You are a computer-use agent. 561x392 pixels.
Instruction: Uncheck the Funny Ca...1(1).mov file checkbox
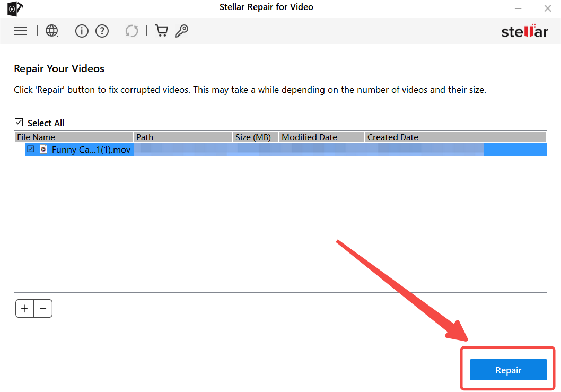(x=31, y=149)
